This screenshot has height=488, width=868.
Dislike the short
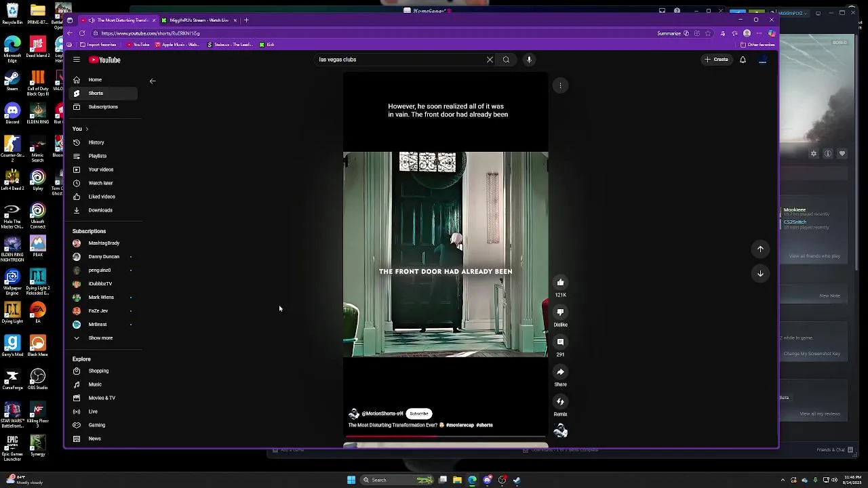[560, 312]
